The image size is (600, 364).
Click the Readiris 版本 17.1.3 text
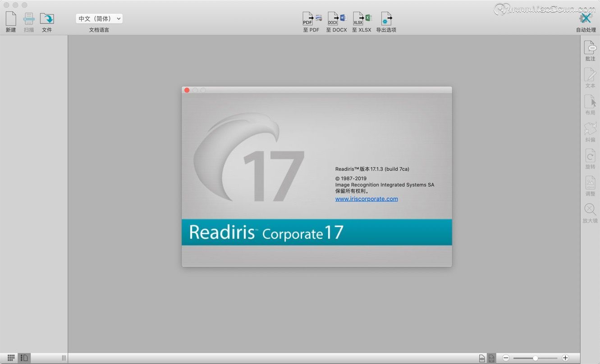(x=372, y=169)
